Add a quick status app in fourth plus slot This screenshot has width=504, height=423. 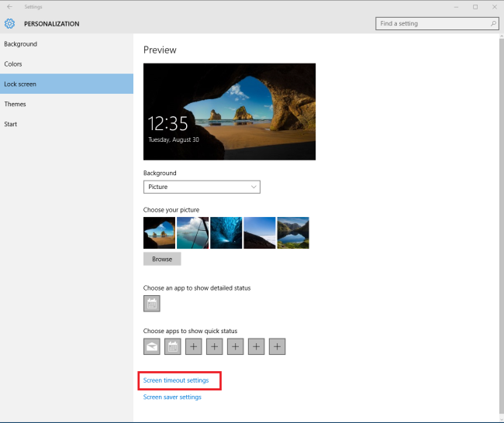coord(256,346)
